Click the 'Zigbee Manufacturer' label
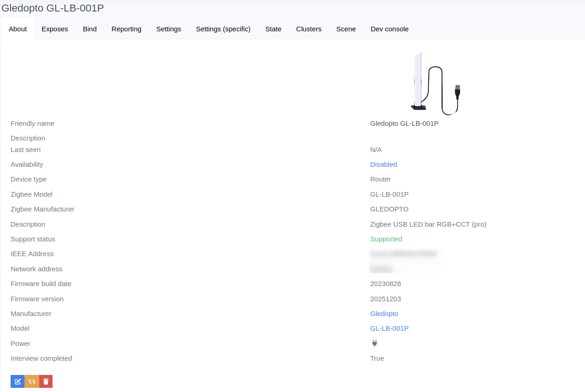Image resolution: width=585 pixels, height=392 pixels. (x=42, y=209)
